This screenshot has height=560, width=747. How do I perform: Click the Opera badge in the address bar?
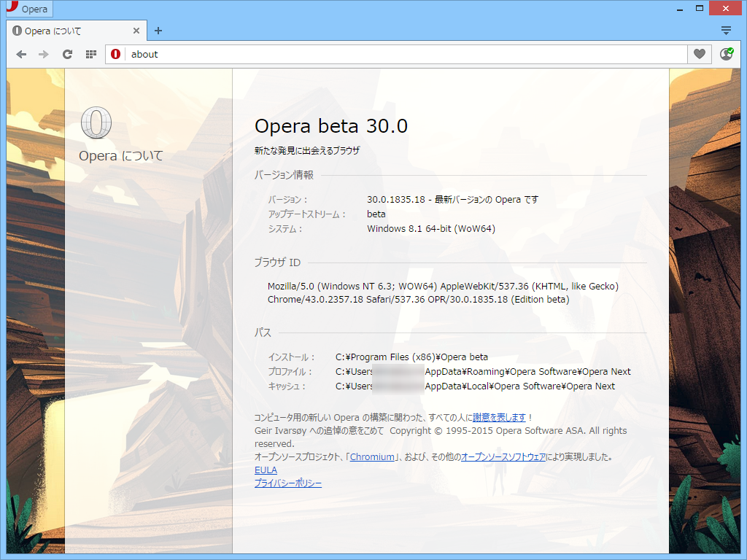116,54
